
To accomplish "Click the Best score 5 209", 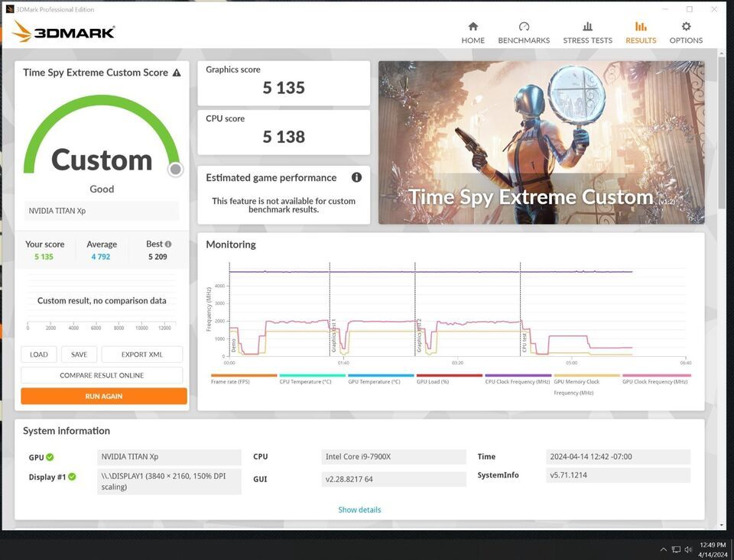I will click(x=158, y=257).
